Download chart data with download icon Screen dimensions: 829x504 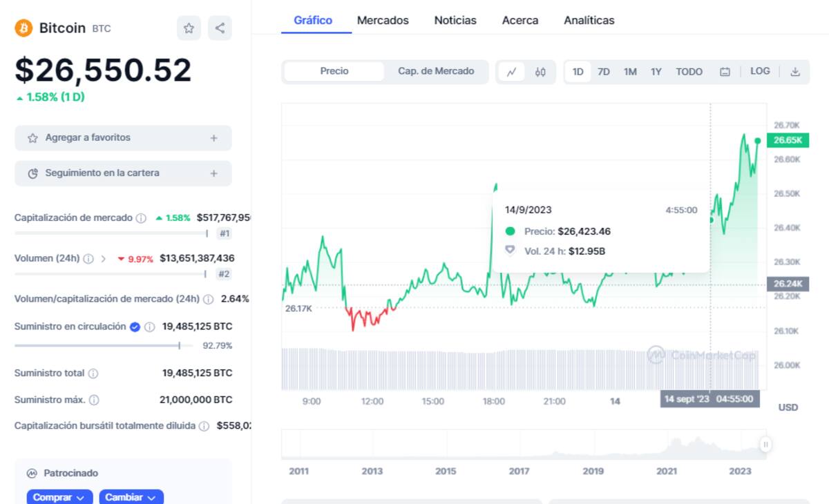coord(795,72)
